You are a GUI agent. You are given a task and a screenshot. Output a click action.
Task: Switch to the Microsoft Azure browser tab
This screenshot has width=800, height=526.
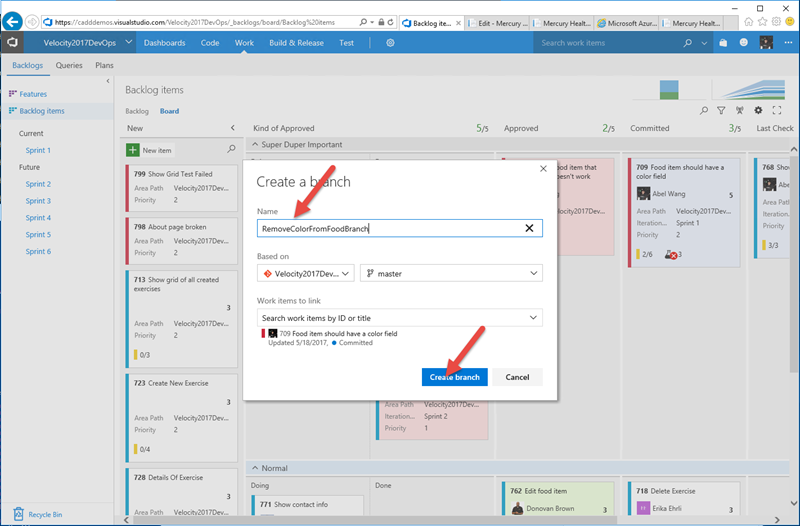627,23
